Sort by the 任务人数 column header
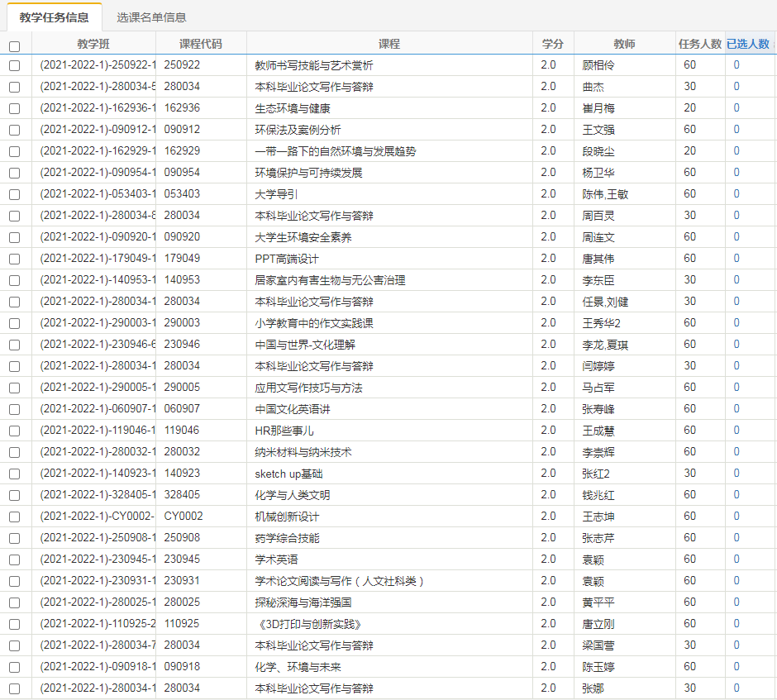 tap(699, 44)
